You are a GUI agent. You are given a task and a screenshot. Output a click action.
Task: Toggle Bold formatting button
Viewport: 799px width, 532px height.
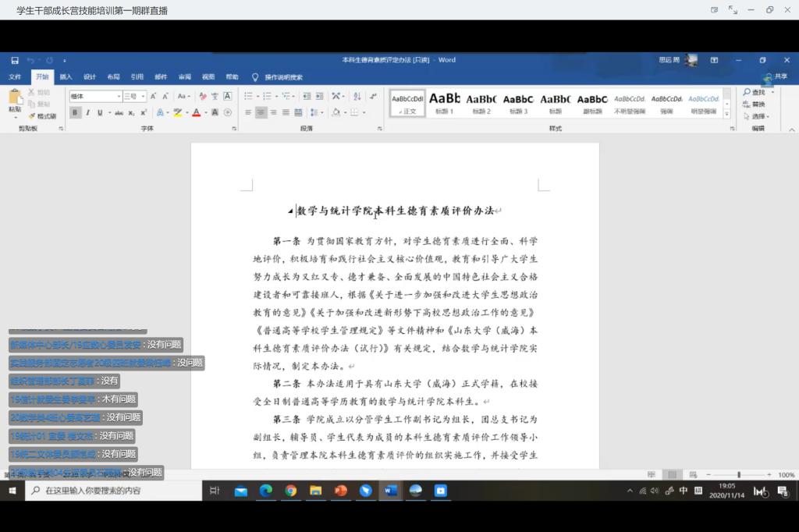pos(75,112)
